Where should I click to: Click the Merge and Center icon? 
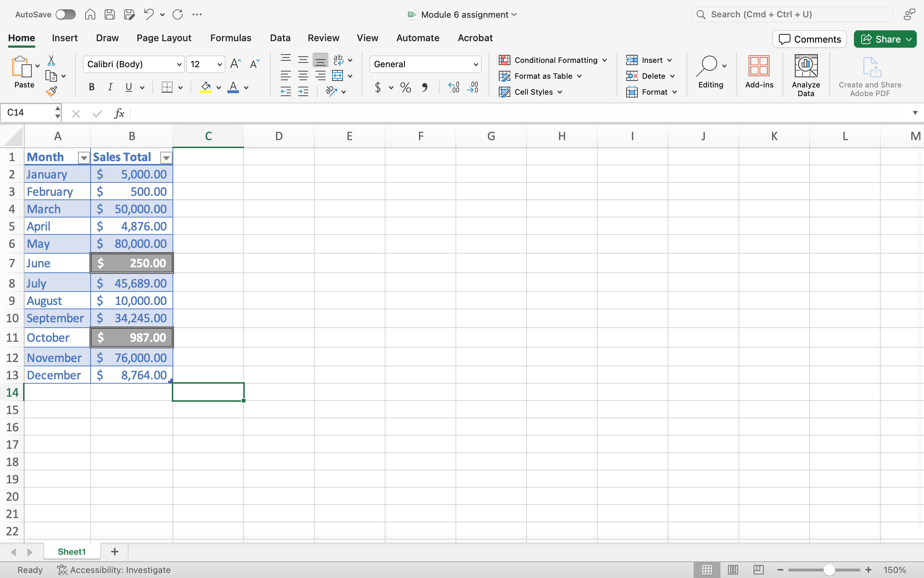tap(337, 76)
